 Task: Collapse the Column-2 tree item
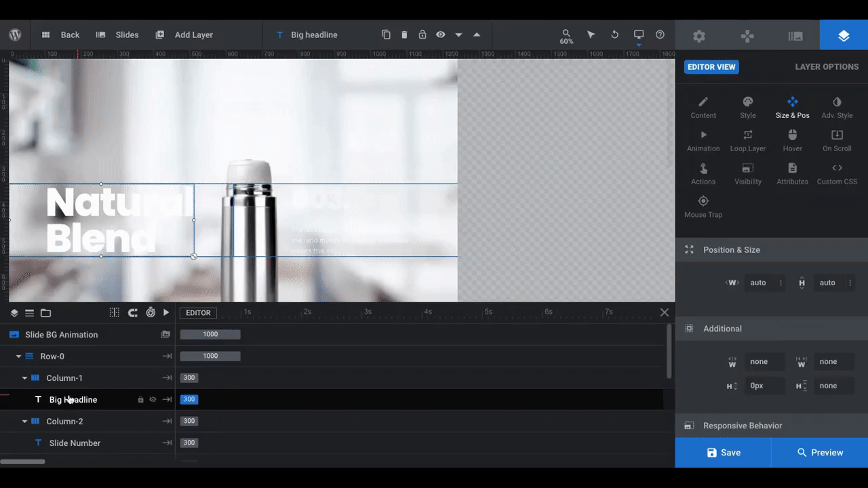point(25,422)
